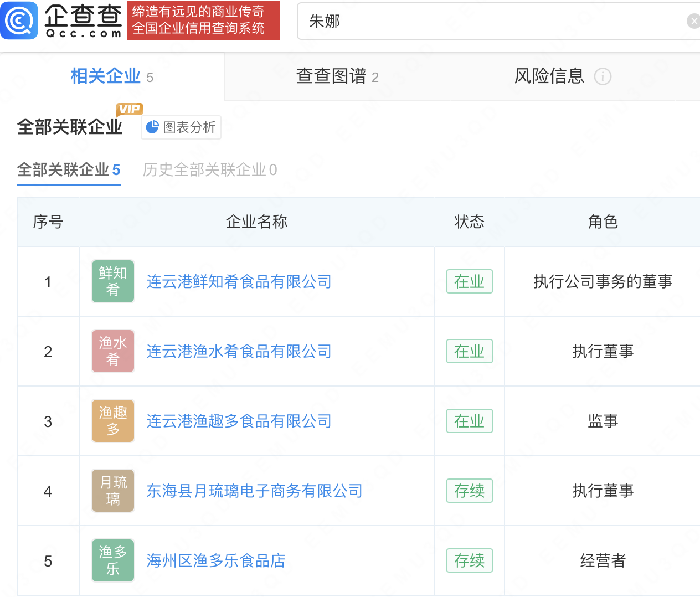Open the 查查图谱 tab
700x597 pixels.
point(337,76)
